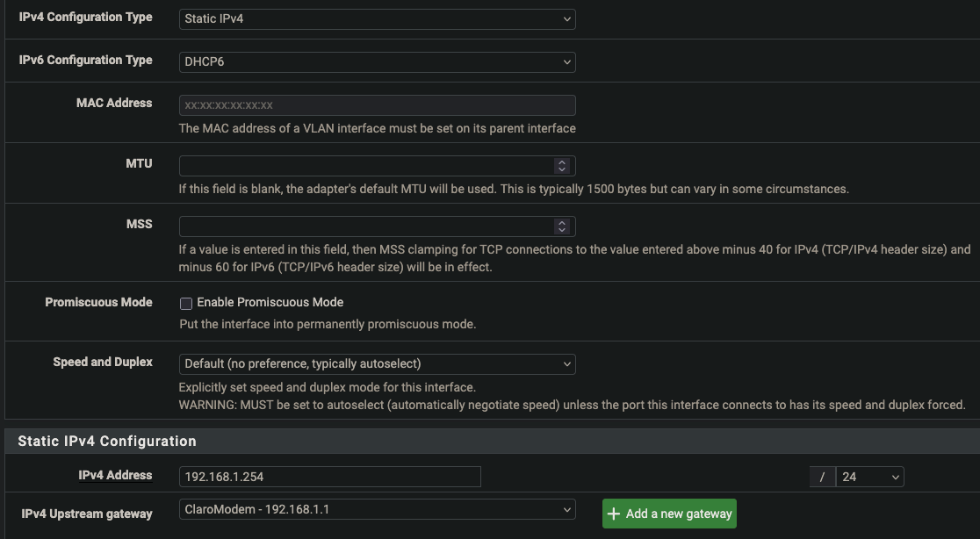Image resolution: width=980 pixels, height=539 pixels.
Task: Click the MSS field stepper arrows
Action: click(x=562, y=226)
